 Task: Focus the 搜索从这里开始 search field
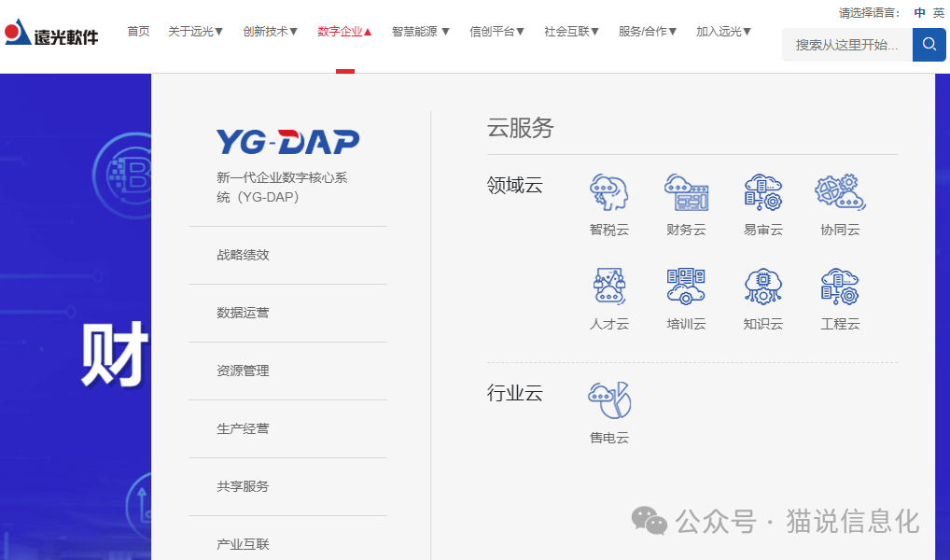click(846, 45)
